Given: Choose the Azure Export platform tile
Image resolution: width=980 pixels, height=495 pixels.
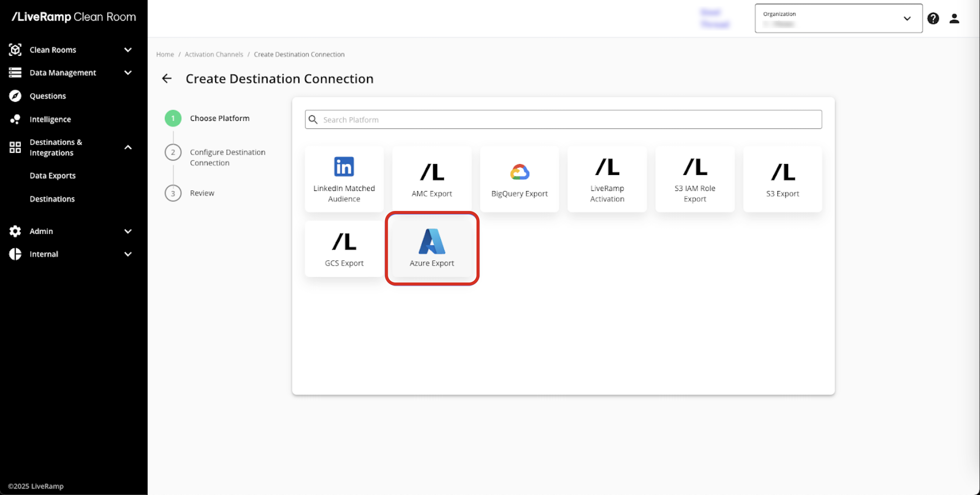Looking at the screenshot, I should pyautogui.click(x=431, y=248).
